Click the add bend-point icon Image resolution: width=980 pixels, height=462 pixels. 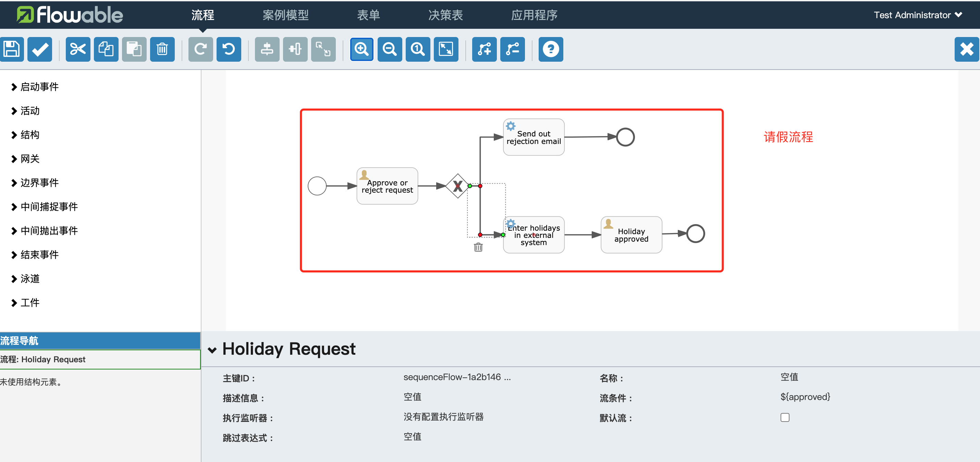click(x=484, y=49)
